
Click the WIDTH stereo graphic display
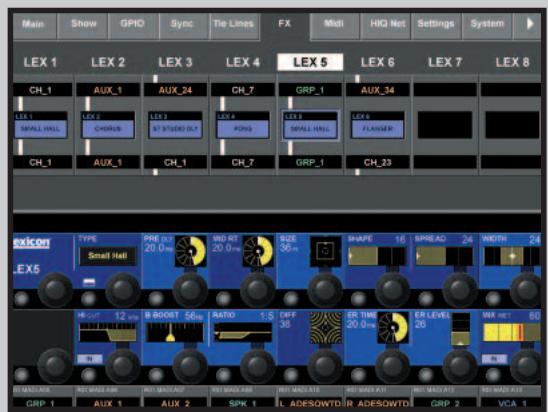512,256
